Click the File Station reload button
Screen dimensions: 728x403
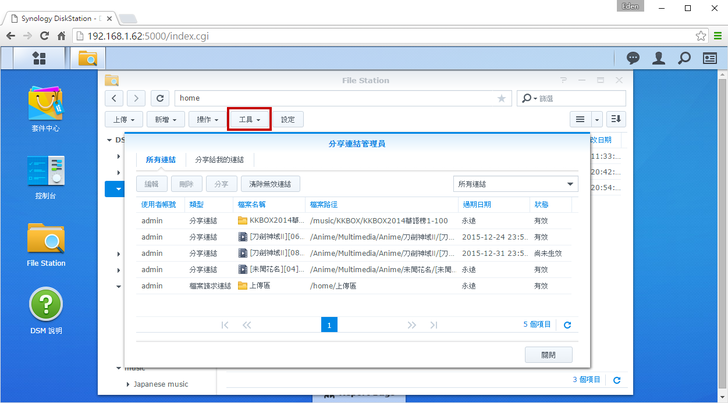pyautogui.click(x=159, y=98)
